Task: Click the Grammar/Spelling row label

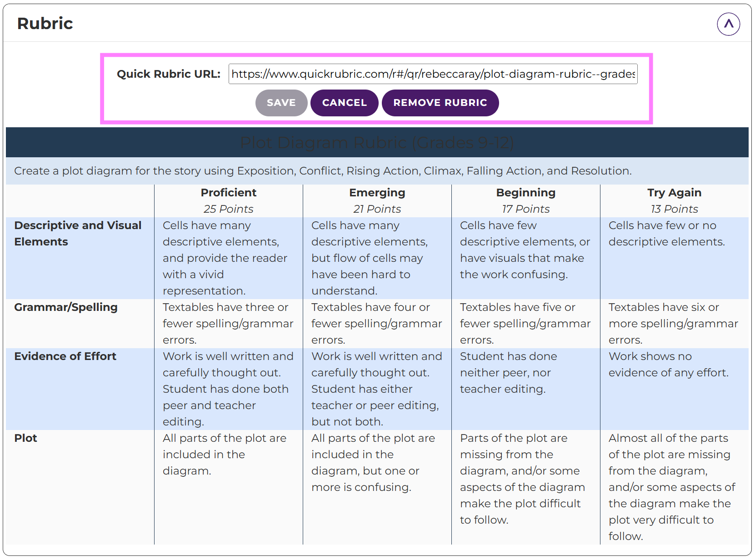Action: click(x=66, y=307)
